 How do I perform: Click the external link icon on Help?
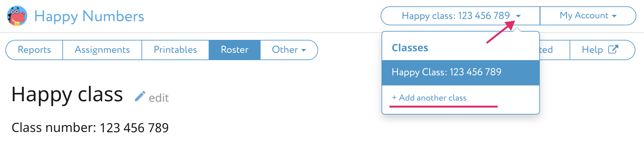(613, 49)
